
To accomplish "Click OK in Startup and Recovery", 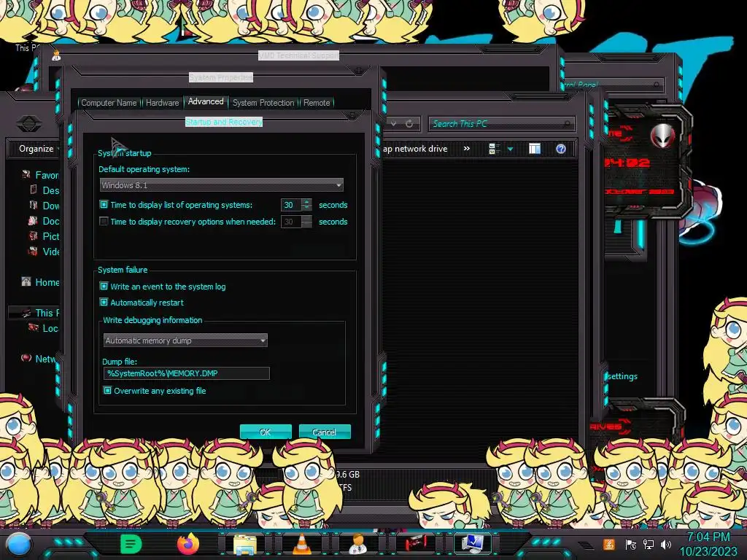I will [x=266, y=432].
